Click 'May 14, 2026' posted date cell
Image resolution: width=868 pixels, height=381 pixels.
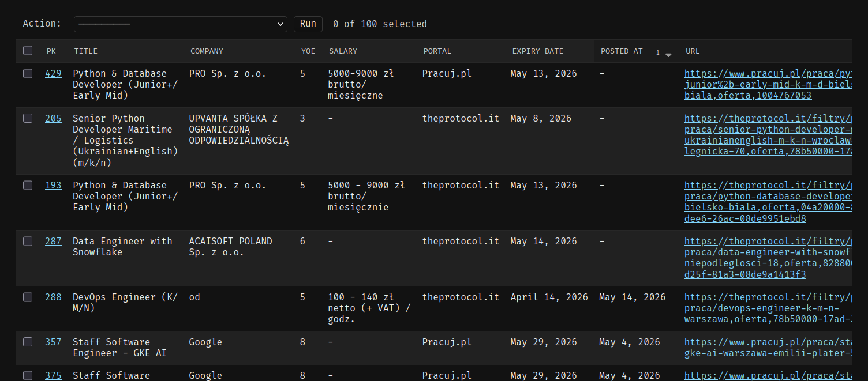tap(632, 297)
